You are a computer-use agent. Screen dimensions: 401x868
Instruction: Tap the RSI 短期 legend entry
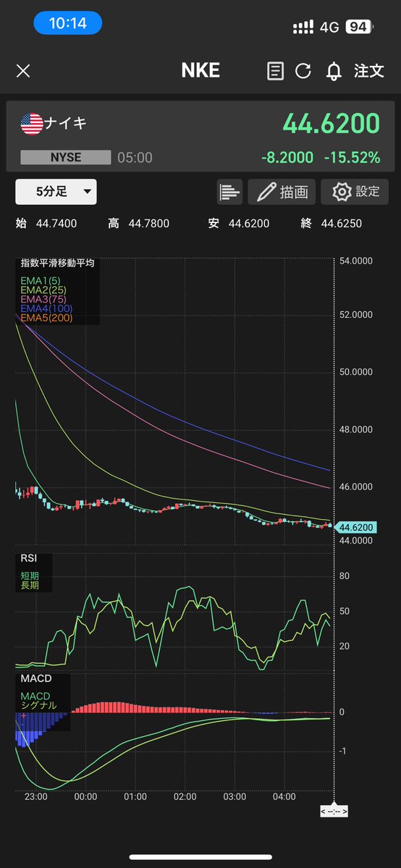pos(30,576)
